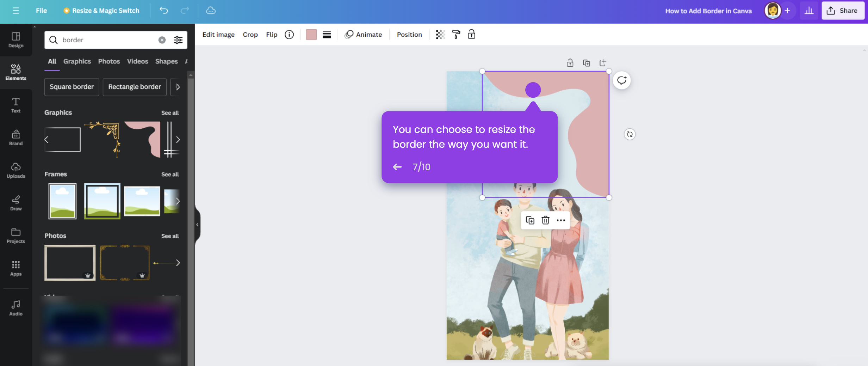Switch to the Photos tab
The height and width of the screenshot is (366, 868).
(109, 61)
